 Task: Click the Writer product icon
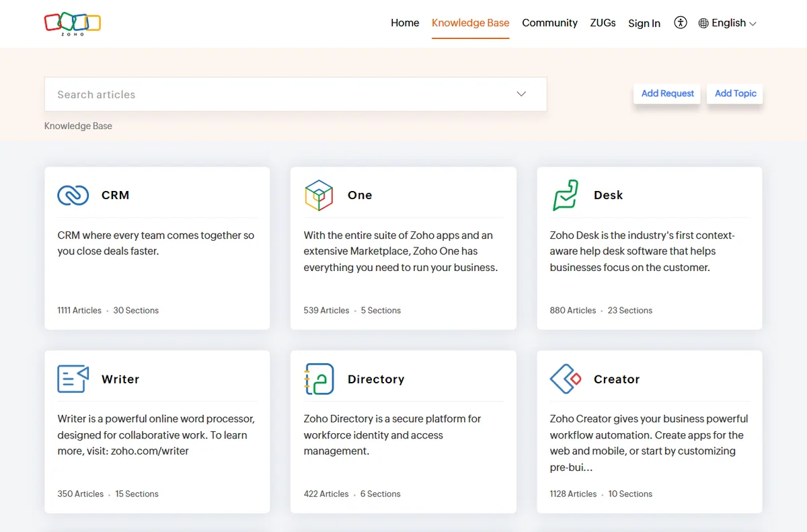[x=73, y=379]
